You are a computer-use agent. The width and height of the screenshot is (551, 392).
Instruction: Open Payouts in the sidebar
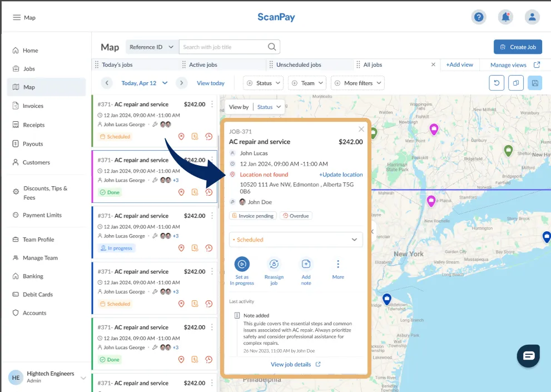pyautogui.click(x=46, y=144)
